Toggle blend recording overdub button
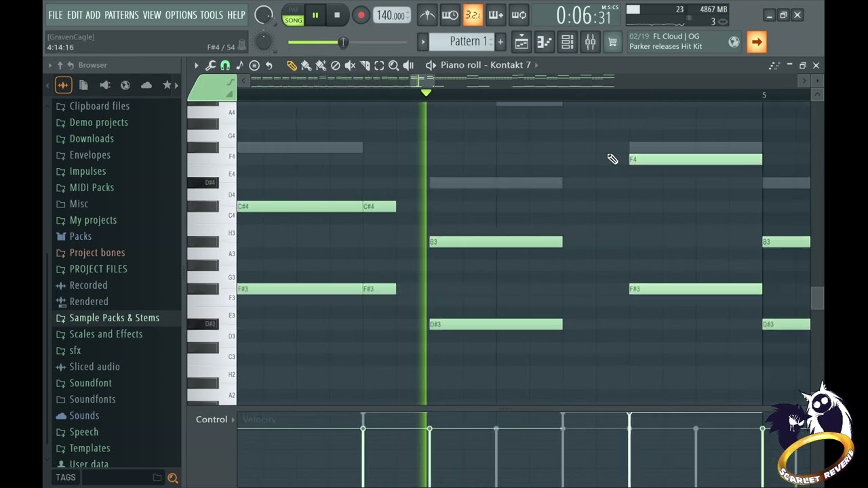 pyautogui.click(x=496, y=15)
